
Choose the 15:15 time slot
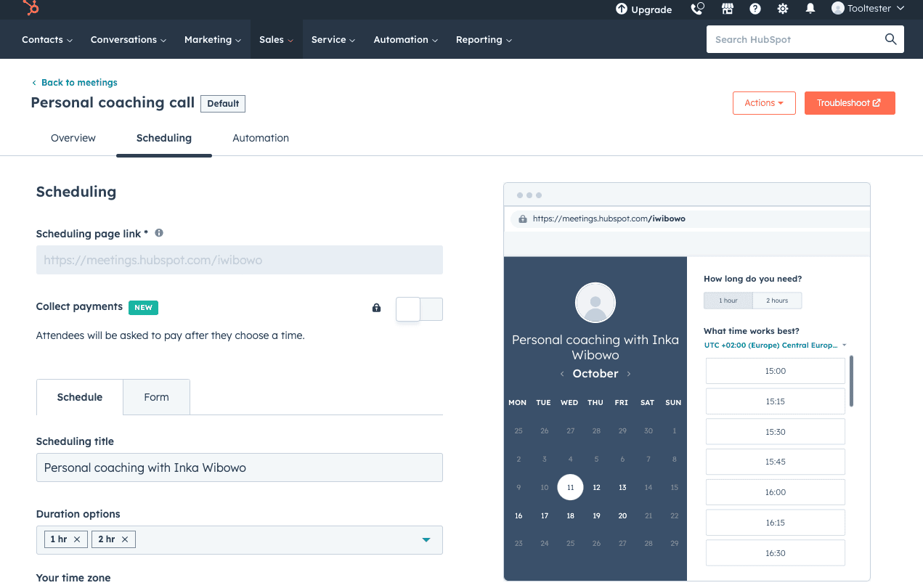[776, 401]
